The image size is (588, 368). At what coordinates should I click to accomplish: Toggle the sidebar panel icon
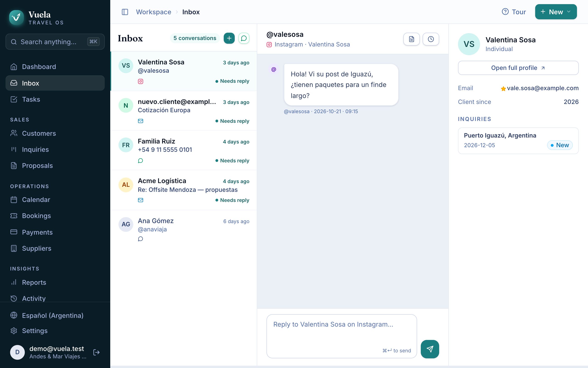tap(125, 12)
